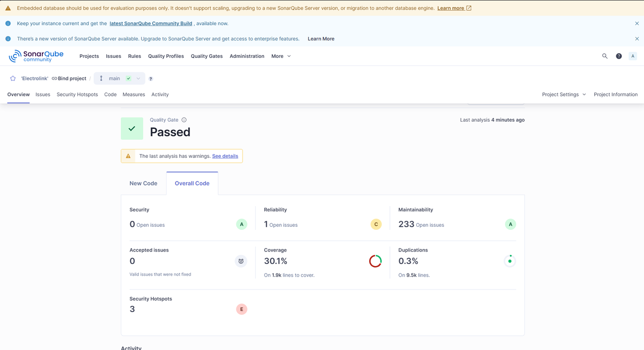Dismiss the Community Build notification

click(x=637, y=24)
